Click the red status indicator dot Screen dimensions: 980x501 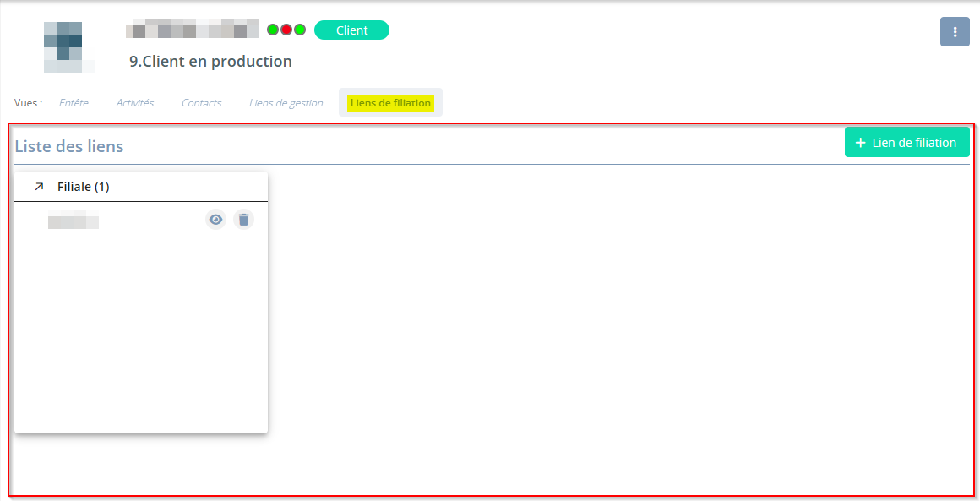pyautogui.click(x=286, y=30)
